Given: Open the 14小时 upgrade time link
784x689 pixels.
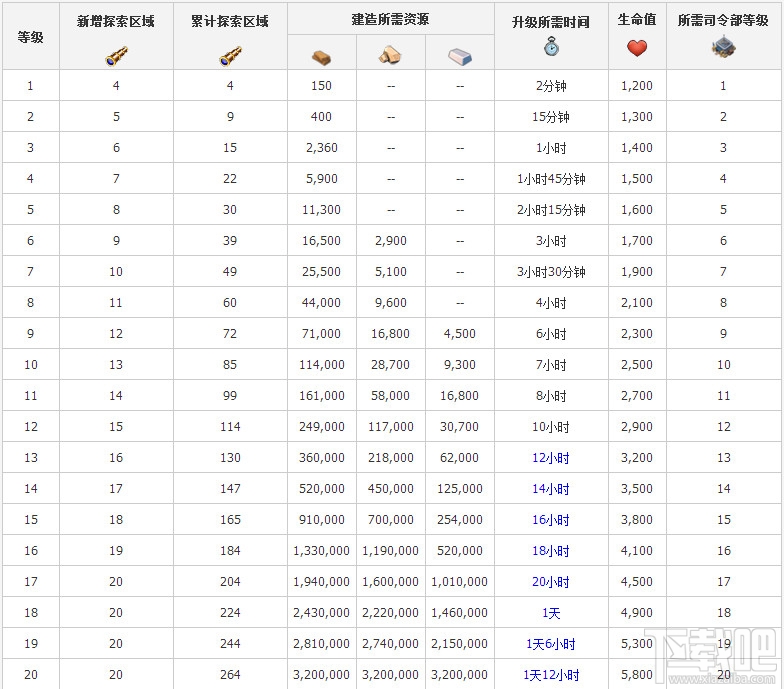Looking at the screenshot, I should pyautogui.click(x=551, y=488).
